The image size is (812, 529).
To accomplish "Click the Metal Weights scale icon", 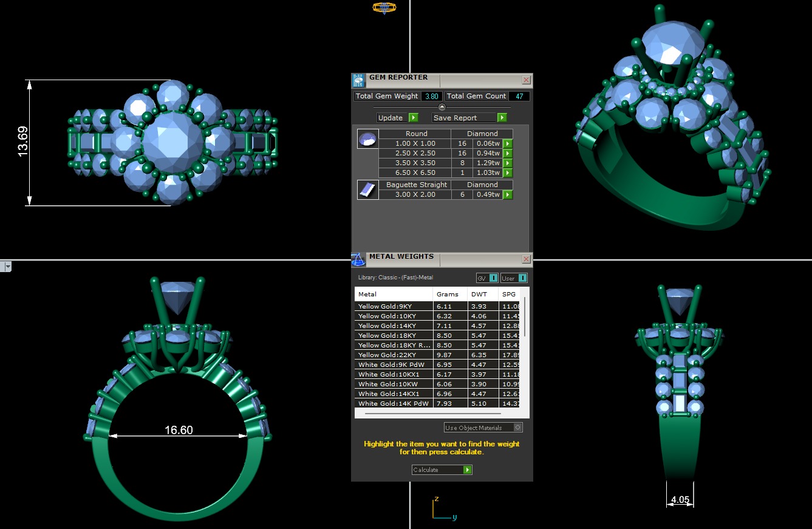I will pos(358,259).
